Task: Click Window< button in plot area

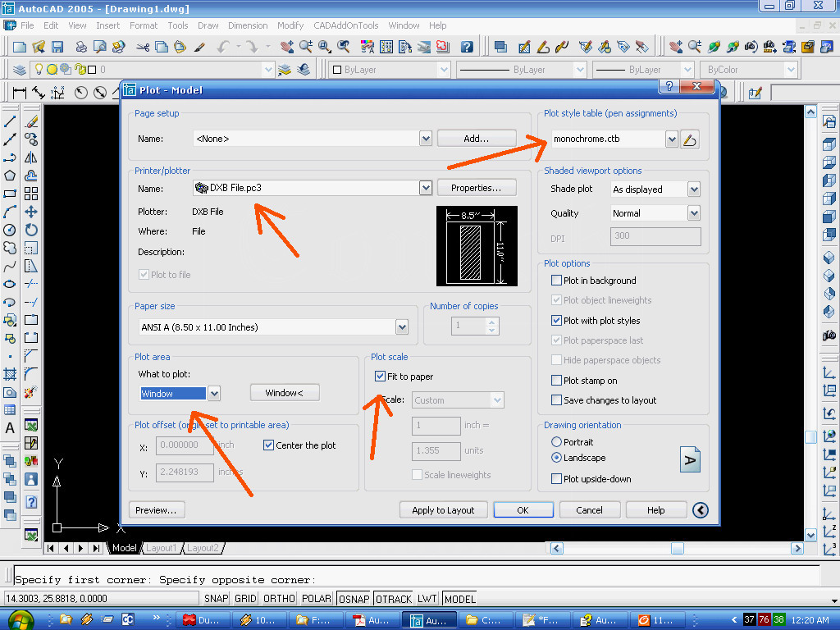Action: (x=285, y=393)
